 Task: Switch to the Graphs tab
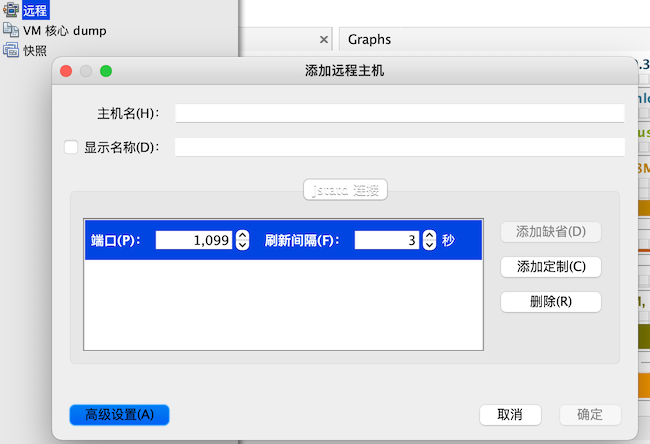click(369, 40)
